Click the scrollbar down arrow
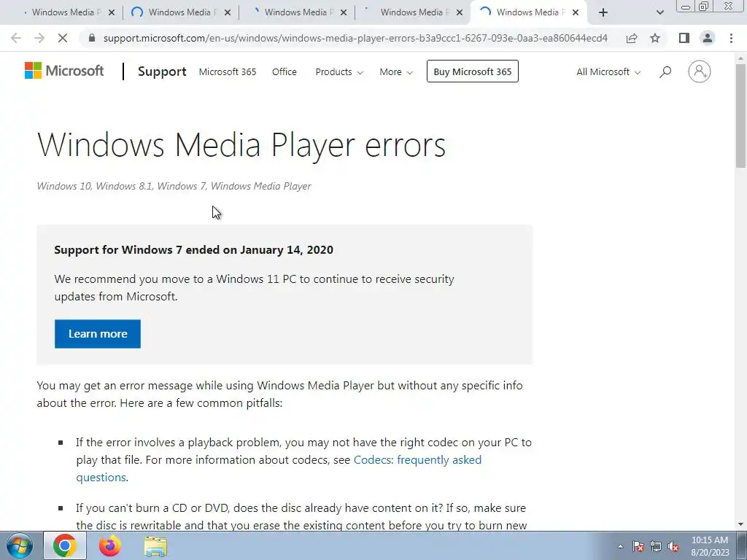 click(741, 524)
